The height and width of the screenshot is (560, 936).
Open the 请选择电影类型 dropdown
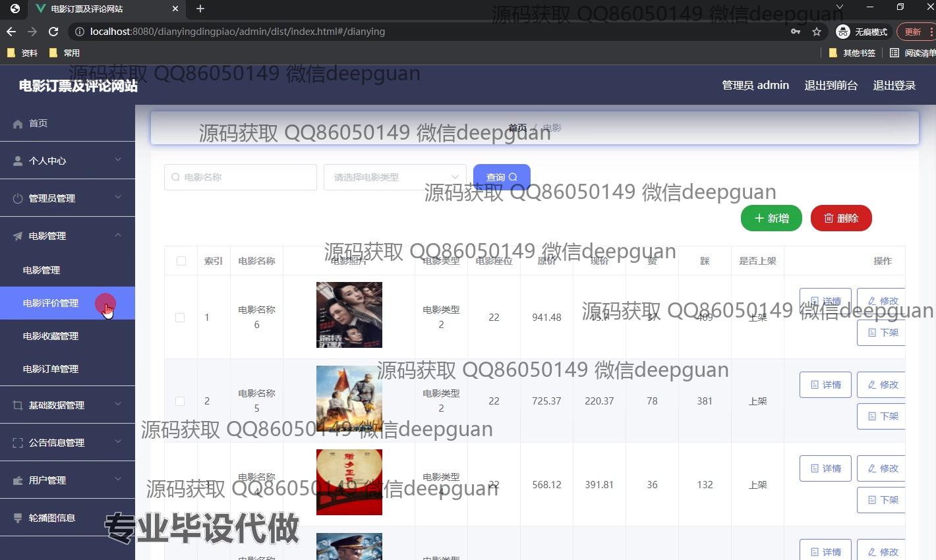(x=395, y=177)
